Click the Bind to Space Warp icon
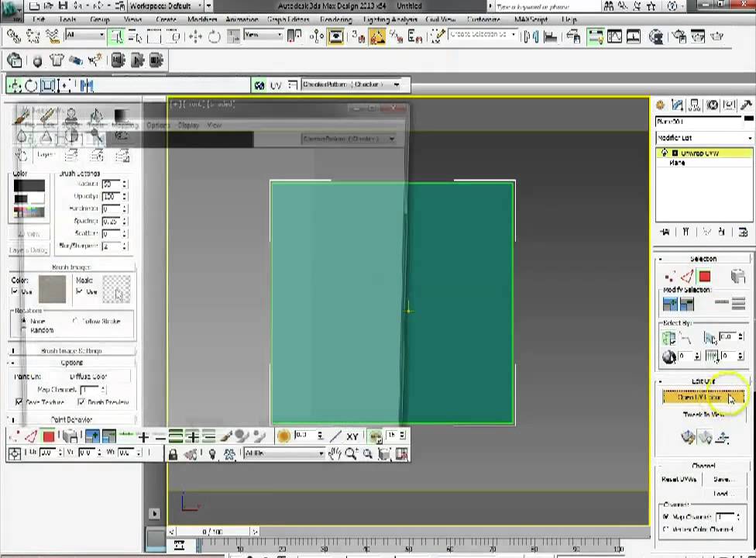This screenshot has height=558, width=756. click(x=52, y=36)
